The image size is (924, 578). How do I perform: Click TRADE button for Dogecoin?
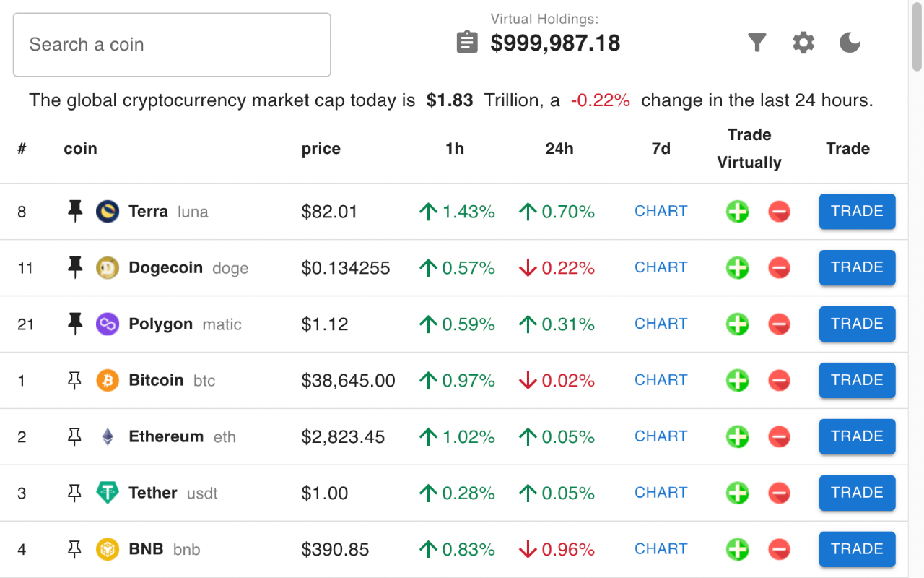tap(857, 268)
